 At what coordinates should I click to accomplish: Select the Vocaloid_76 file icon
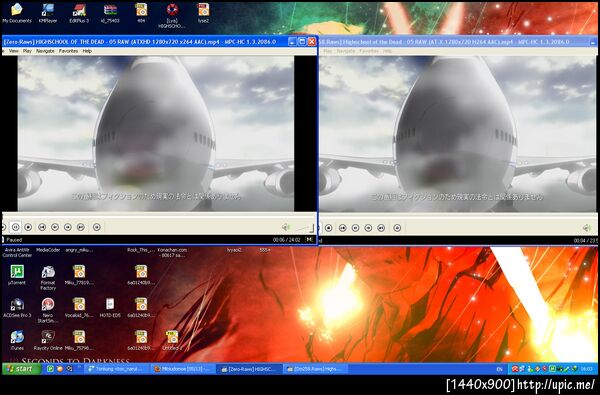[x=79, y=308]
